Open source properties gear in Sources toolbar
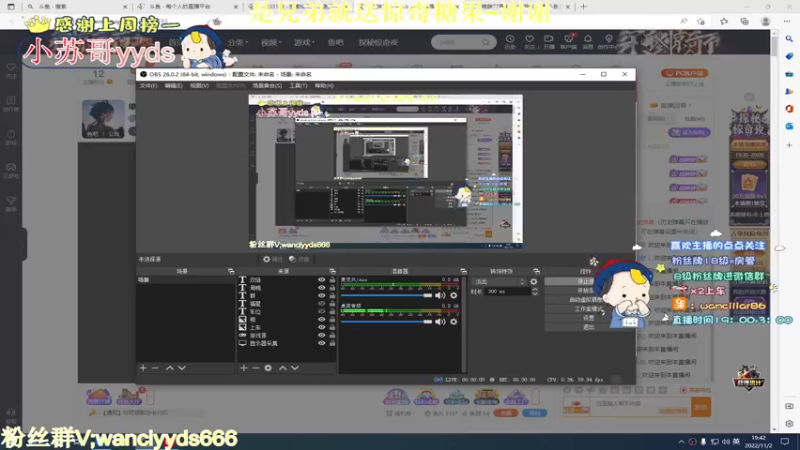Viewport: 800px width, 450px height. pos(268,368)
